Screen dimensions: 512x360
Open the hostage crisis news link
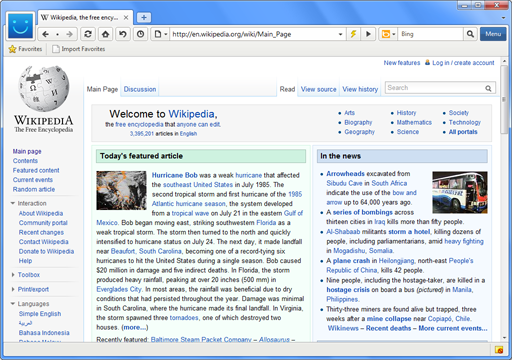pos(348,290)
